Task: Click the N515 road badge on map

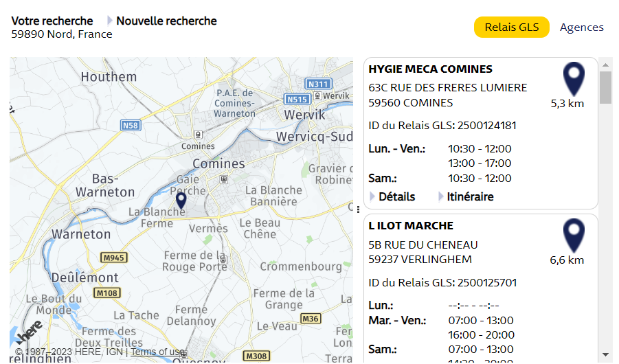Action: coord(297,99)
